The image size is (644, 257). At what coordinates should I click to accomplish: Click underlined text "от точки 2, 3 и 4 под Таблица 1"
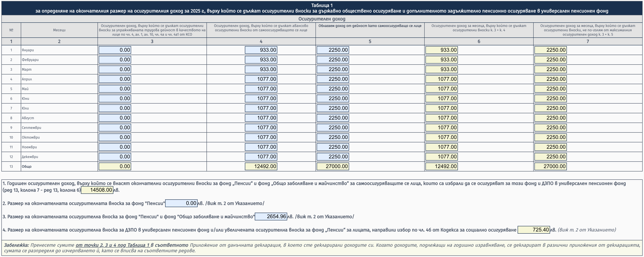[113, 245]
